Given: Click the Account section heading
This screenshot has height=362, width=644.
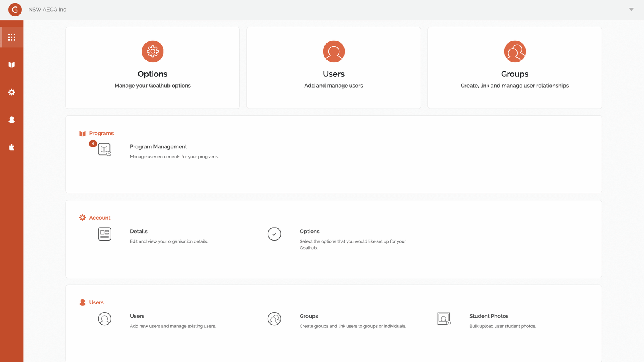Looking at the screenshot, I should [x=99, y=218].
